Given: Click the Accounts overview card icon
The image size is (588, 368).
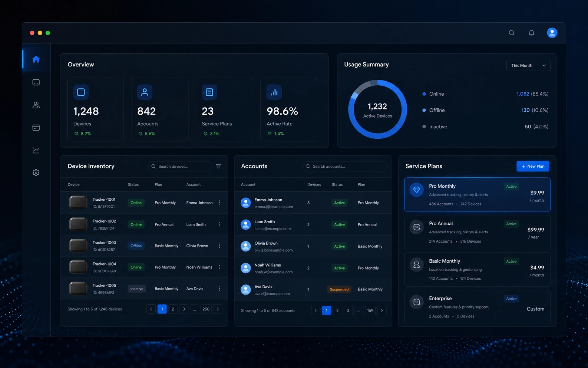Looking at the screenshot, I should point(145,92).
